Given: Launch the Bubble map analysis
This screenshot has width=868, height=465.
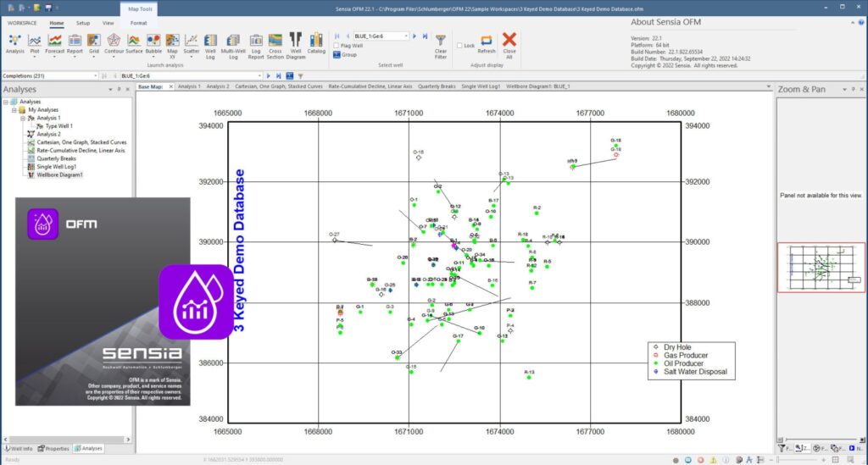Looking at the screenshot, I should [x=153, y=43].
